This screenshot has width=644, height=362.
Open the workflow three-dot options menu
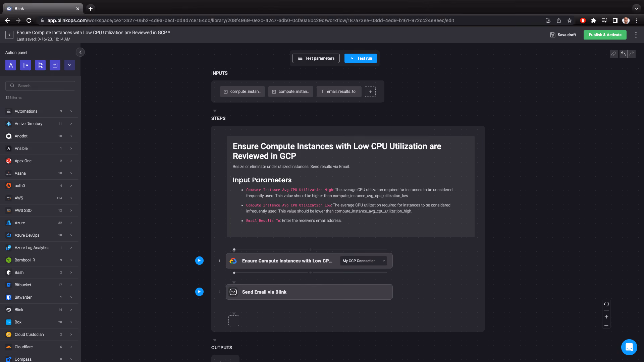[636, 35]
